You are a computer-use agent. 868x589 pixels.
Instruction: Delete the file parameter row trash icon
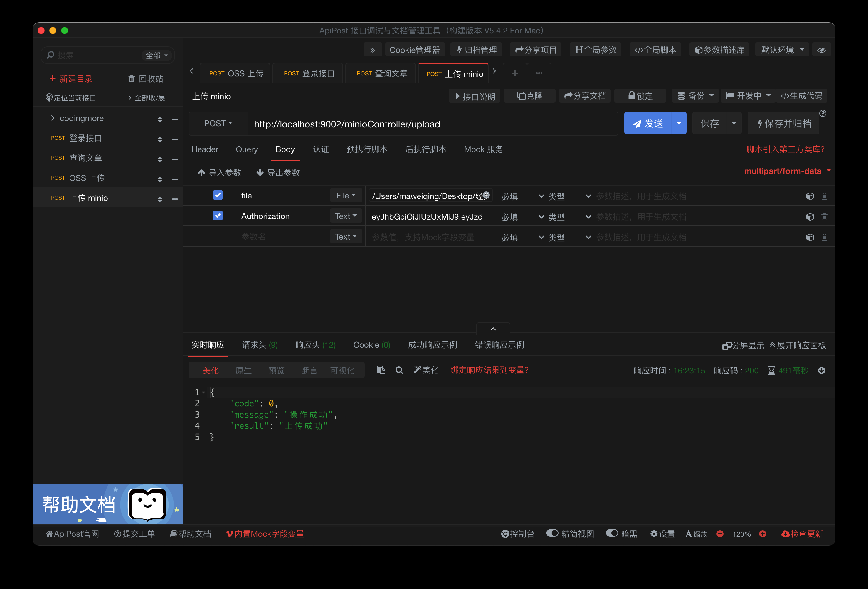824,196
